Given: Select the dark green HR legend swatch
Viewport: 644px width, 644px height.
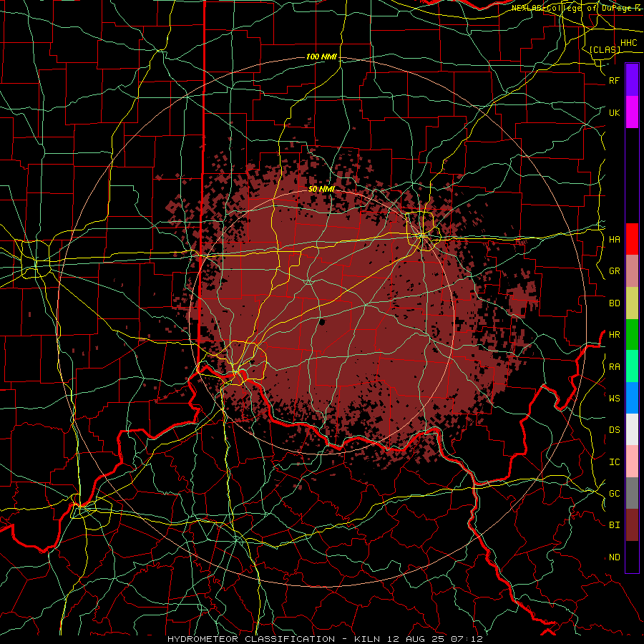Looking at the screenshot, I should [x=632, y=335].
